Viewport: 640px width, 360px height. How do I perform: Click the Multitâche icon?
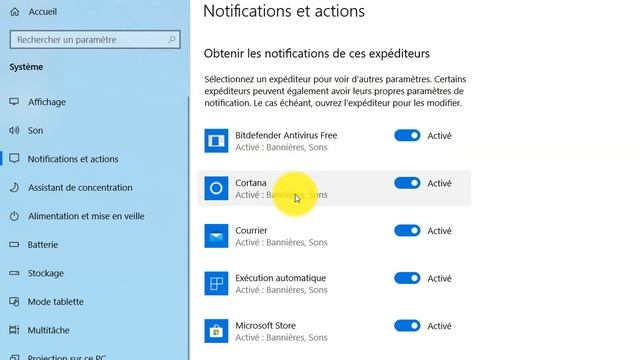14,330
